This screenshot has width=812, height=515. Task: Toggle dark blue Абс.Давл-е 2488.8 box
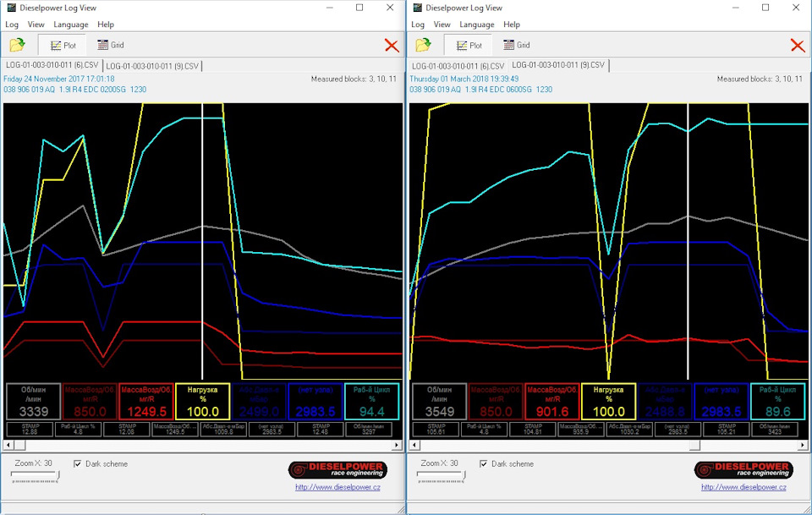665,401
